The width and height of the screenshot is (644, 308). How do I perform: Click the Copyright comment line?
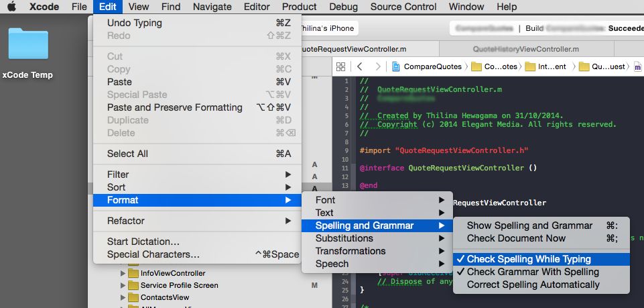(488, 124)
